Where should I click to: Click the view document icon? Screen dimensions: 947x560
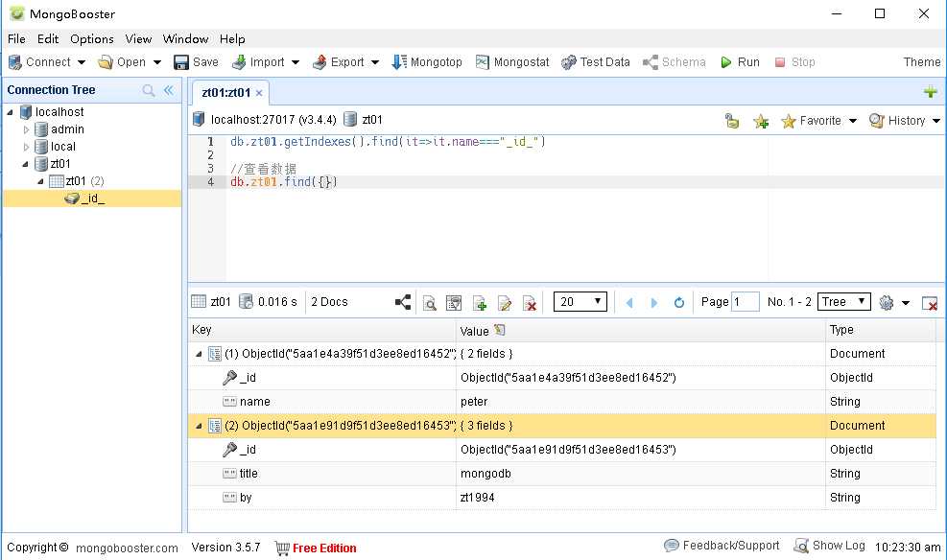coord(454,302)
